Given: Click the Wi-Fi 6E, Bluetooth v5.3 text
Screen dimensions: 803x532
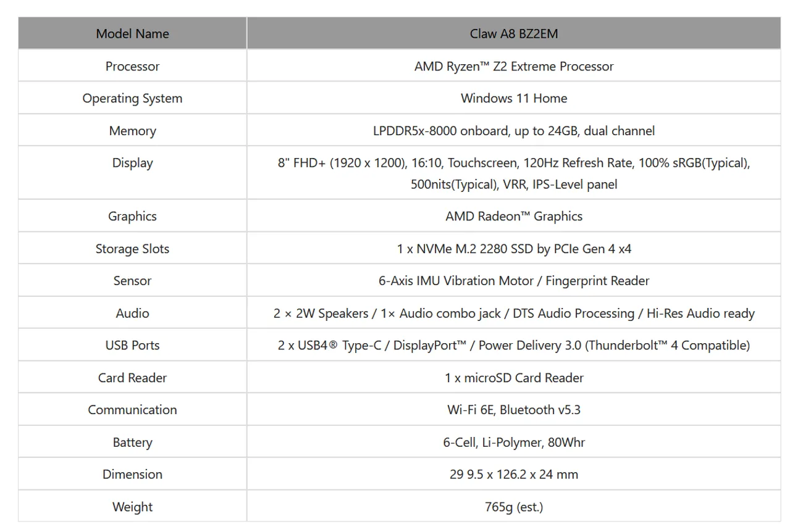Looking at the screenshot, I should 513,410.
